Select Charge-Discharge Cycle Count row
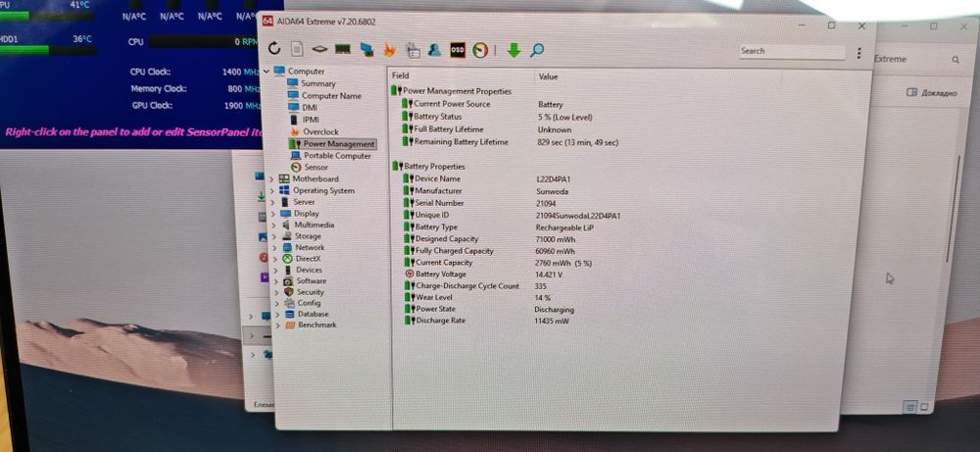 (475, 286)
